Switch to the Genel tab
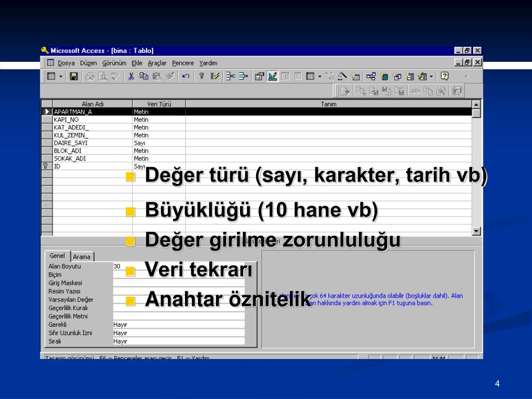Screen dimensions: 532x399 [x=57, y=256]
